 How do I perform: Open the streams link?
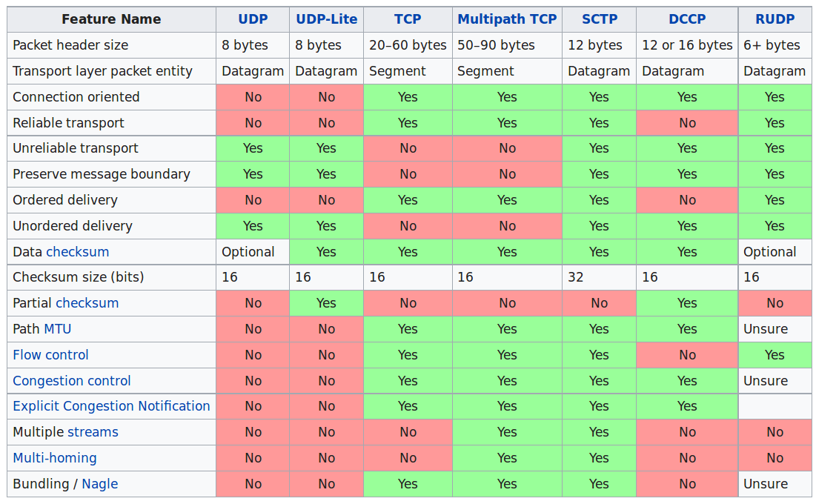pyautogui.click(x=93, y=432)
